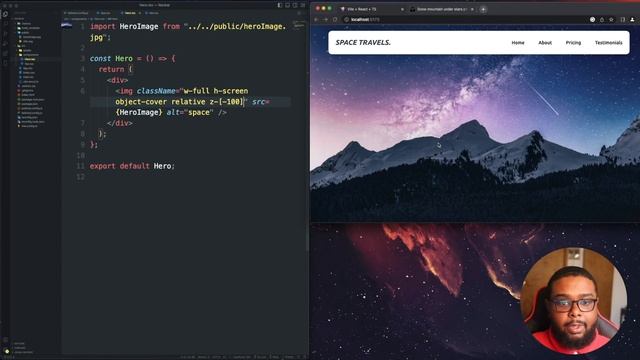Close the Vite + React + TS browser tab

click(x=402, y=9)
